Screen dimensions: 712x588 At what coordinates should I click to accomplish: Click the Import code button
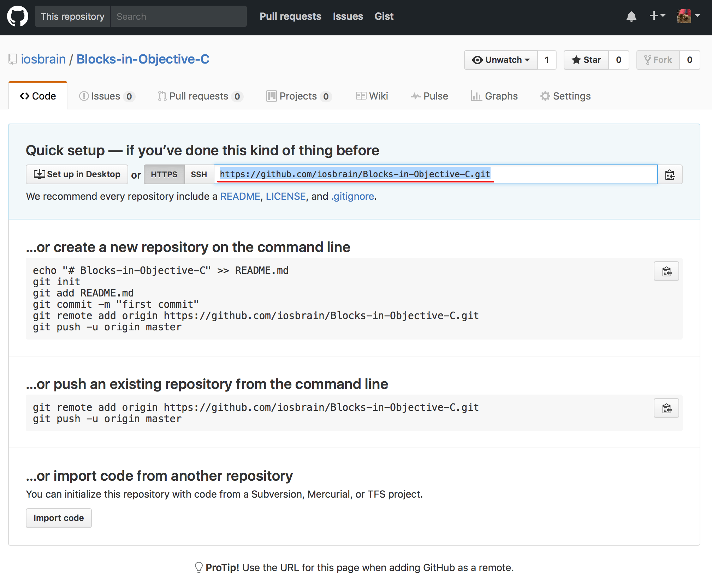click(59, 518)
